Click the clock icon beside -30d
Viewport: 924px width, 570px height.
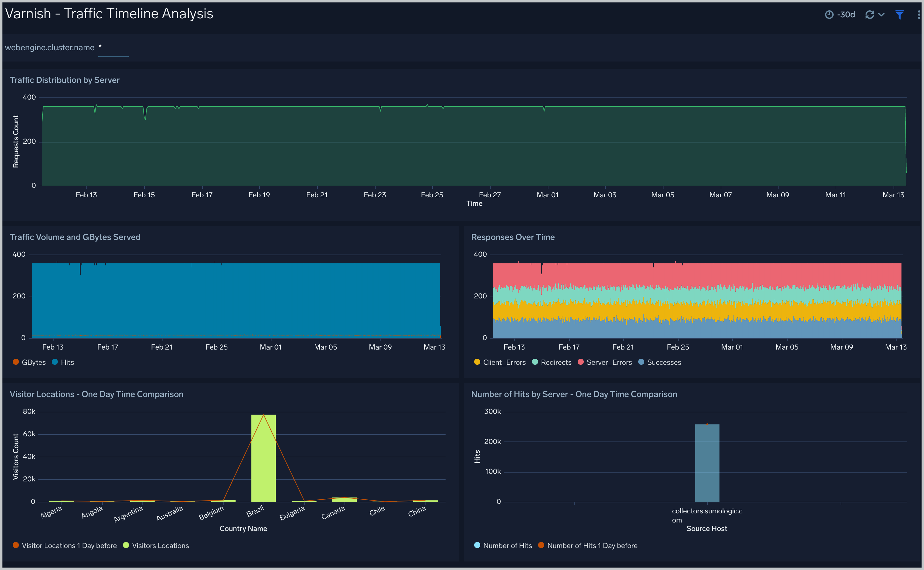[x=829, y=15]
